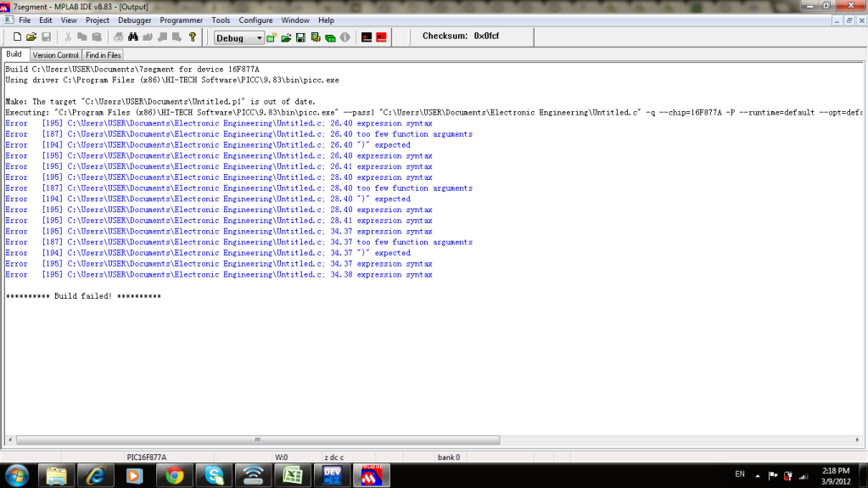Click the scroll right arrow of Output pane
Image resolution: width=868 pixels, height=488 pixels.
point(857,440)
